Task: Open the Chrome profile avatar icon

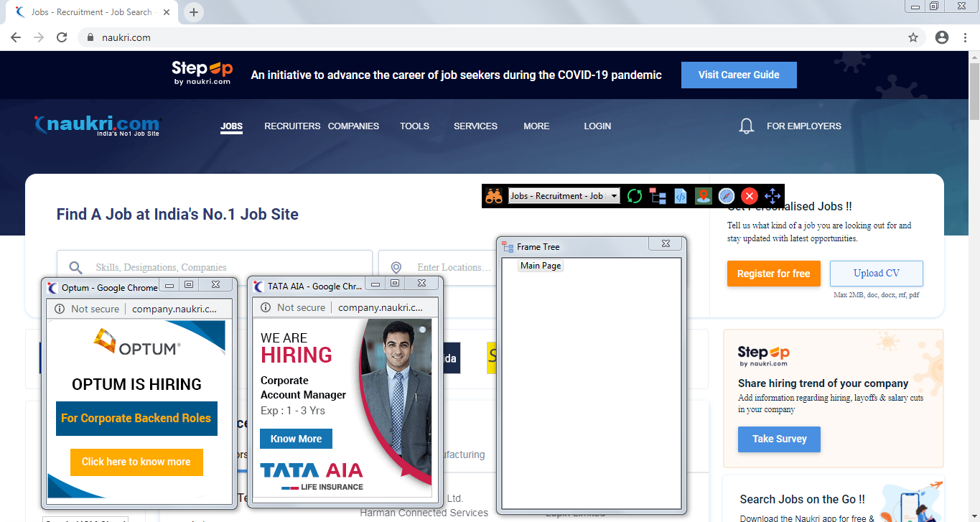Action: [942, 37]
